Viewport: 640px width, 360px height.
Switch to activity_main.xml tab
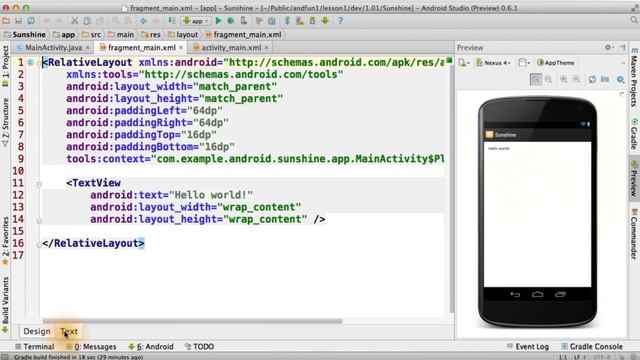click(231, 47)
